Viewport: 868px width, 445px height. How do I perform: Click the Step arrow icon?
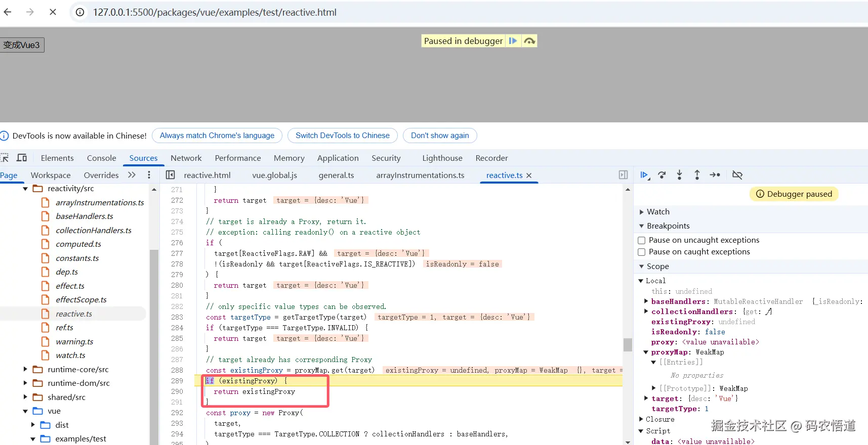coord(715,175)
